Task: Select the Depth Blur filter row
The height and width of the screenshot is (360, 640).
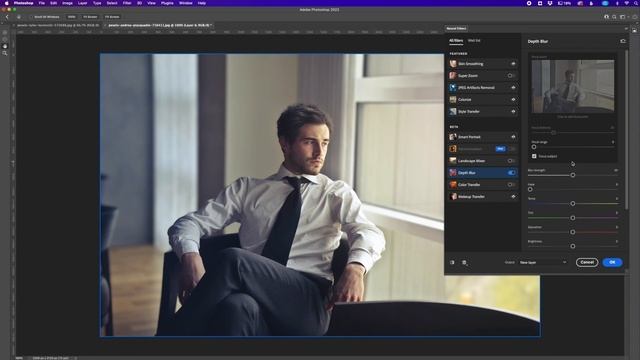Action: click(x=483, y=173)
